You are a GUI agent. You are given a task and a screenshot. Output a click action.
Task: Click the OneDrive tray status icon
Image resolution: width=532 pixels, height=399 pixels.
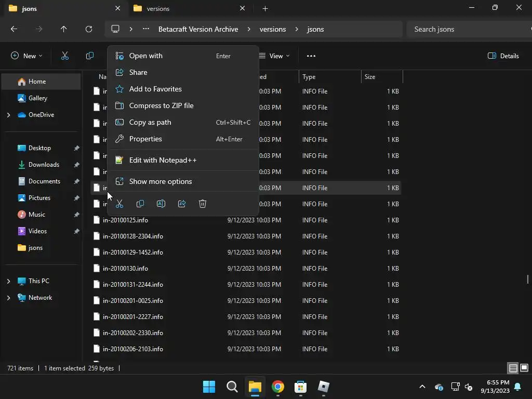tap(438, 387)
